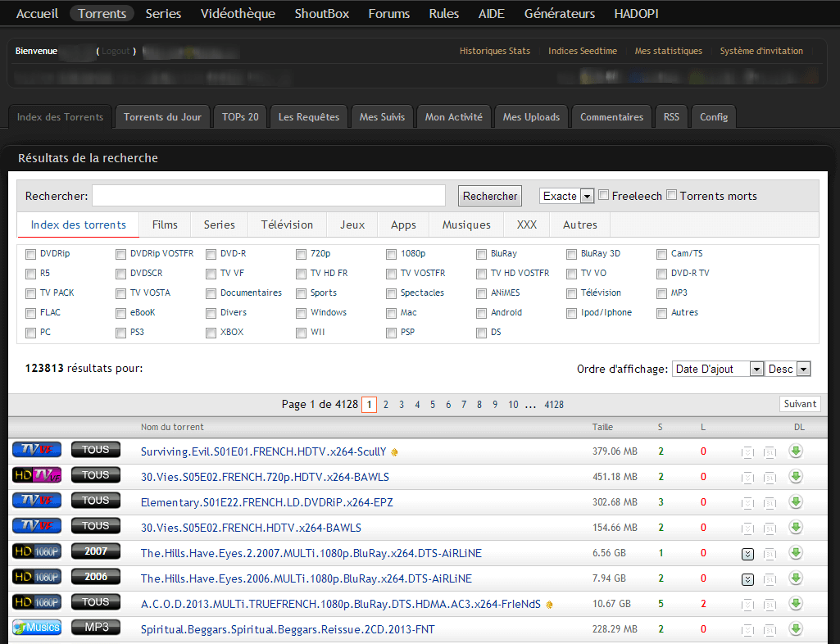Click download icon on 154.66 MB 30.Vies row
The height and width of the screenshot is (644, 840).
point(796,527)
